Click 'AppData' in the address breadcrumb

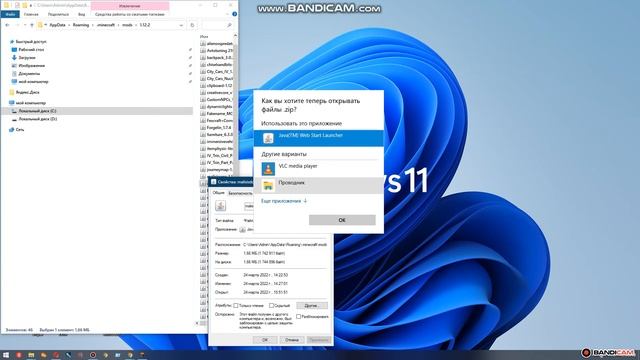coord(57,25)
